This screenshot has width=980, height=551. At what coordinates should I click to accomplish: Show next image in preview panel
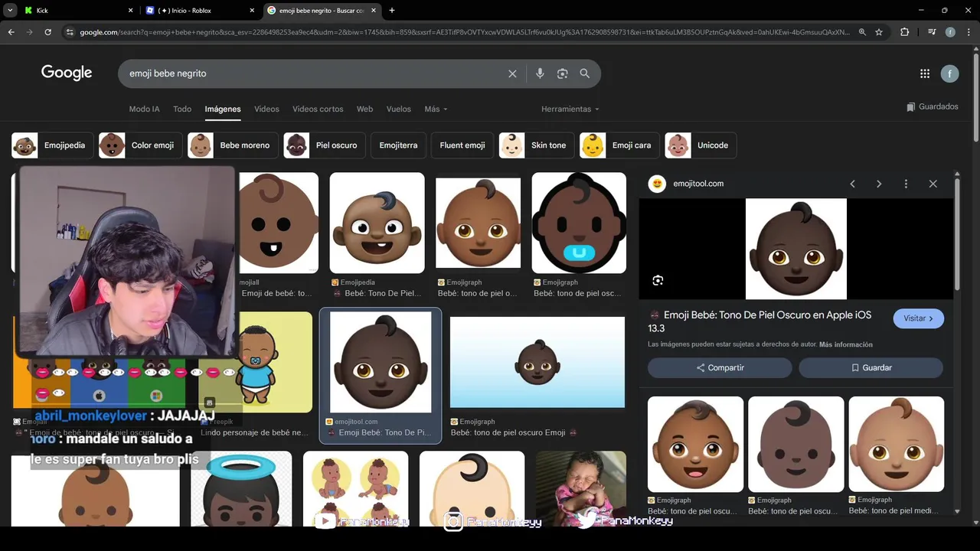coord(879,184)
